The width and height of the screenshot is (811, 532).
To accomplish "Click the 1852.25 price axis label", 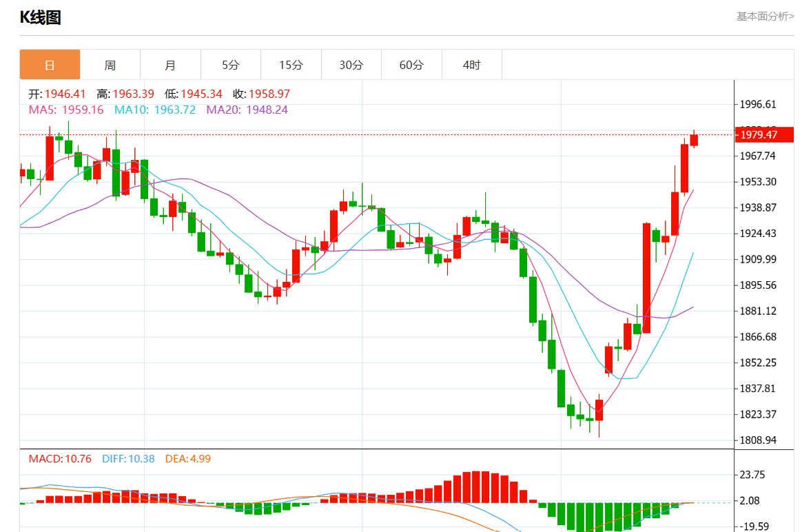I will point(758,362).
